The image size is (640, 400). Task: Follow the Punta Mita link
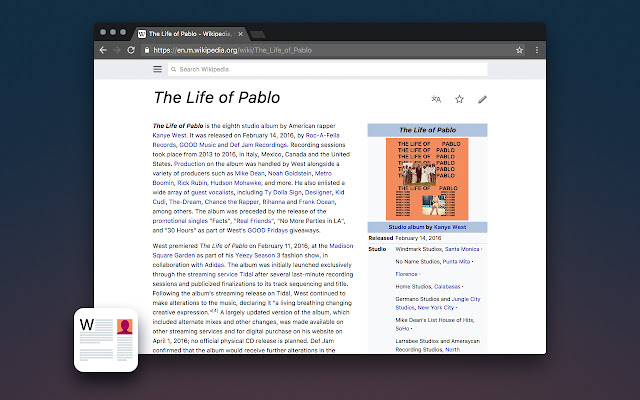point(456,262)
